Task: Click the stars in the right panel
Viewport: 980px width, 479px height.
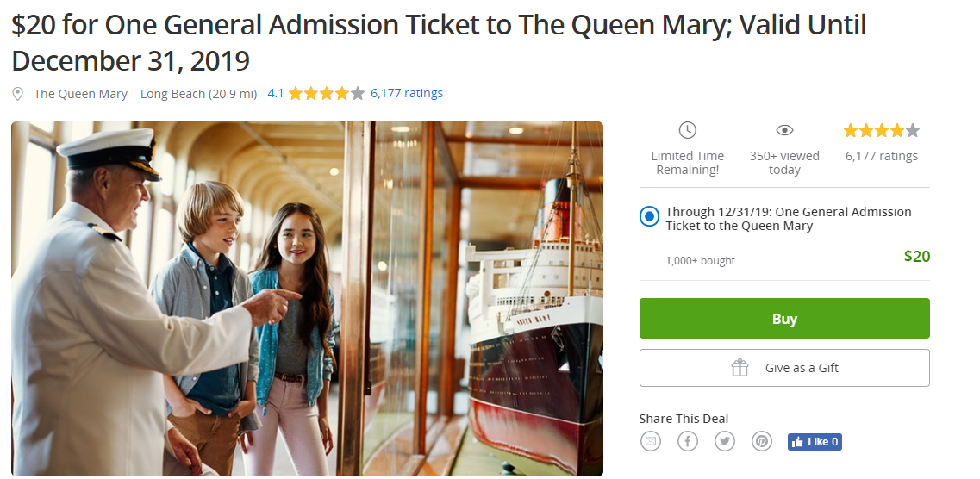Action: [x=881, y=131]
